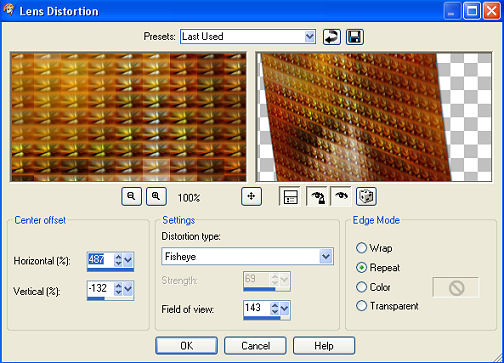Click the Horizontal offset spinner arrows
This screenshot has height=363, width=504.
coord(118,260)
